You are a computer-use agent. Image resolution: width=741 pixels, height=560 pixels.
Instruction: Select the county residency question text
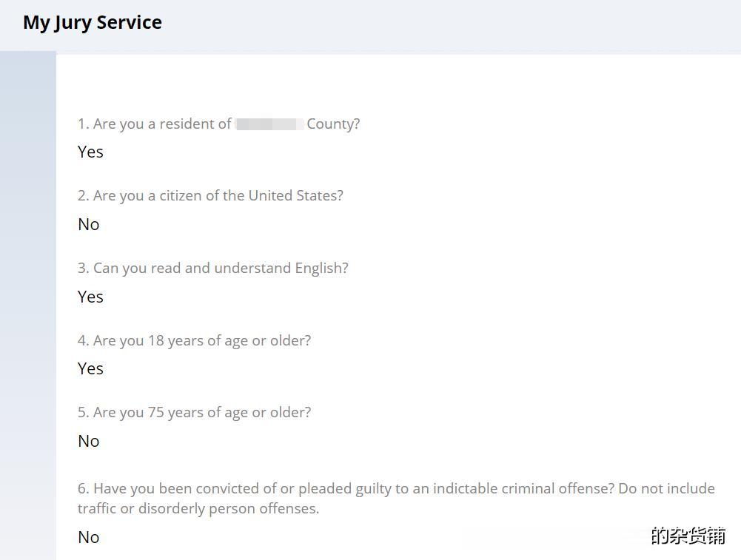tap(219, 124)
